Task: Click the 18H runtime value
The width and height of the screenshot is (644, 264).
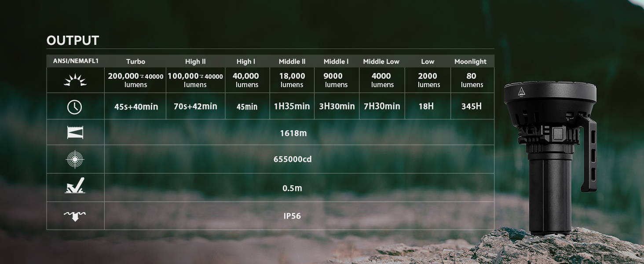Action: point(426,106)
